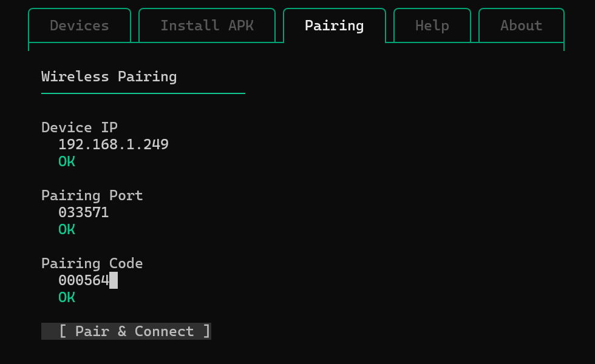This screenshot has height=364, width=595.
Task: Click the IP address 192.168.1.249
Action: click(113, 144)
